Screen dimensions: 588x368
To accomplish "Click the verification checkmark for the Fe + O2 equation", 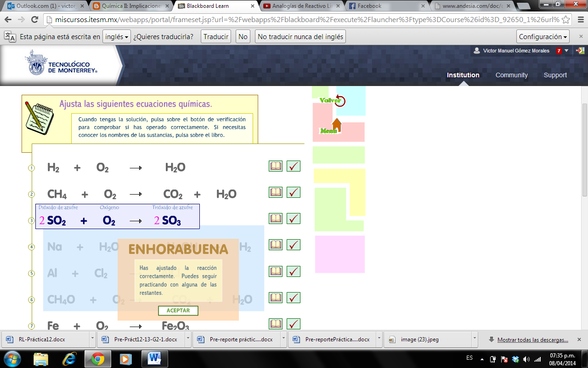I will [x=294, y=324].
